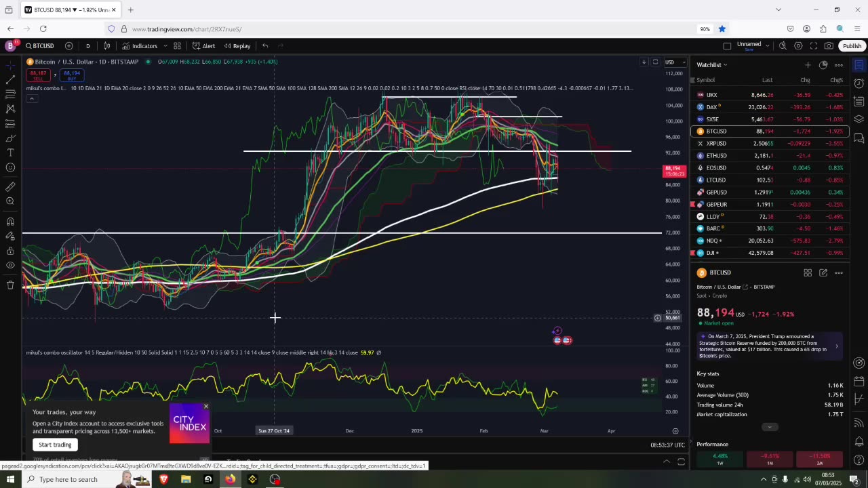The width and height of the screenshot is (868, 488).
Task: Close the City Index ad popup
Action: [x=205, y=407]
